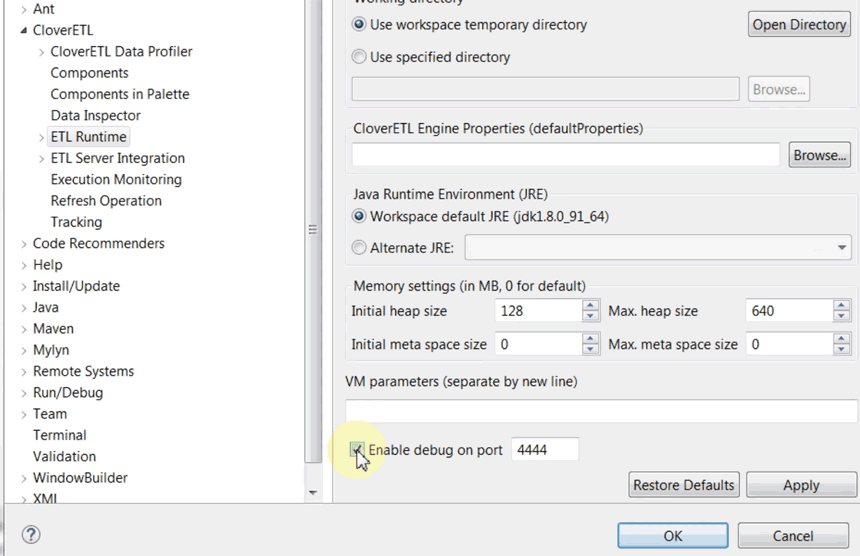Expand the Help preferences node
The height and width of the screenshot is (556, 860).
tap(24, 265)
